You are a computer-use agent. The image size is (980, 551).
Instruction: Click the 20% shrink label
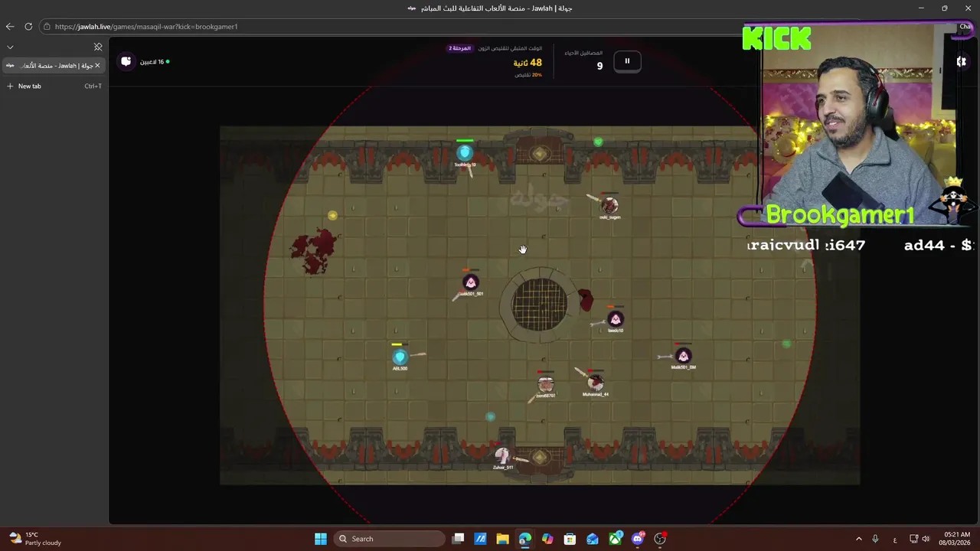click(528, 75)
